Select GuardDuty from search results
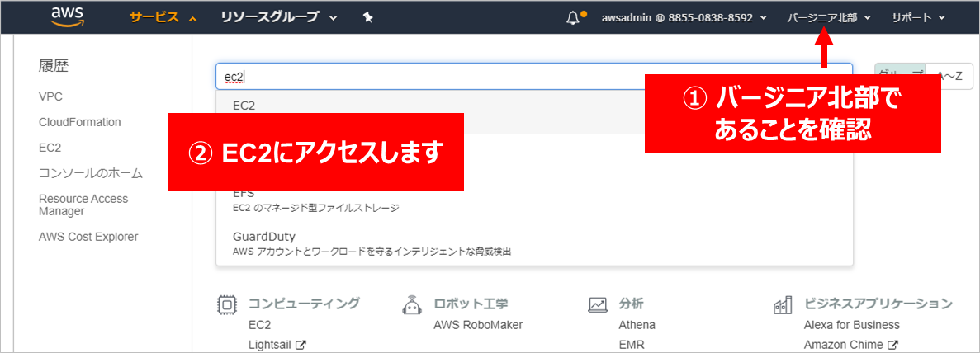 click(x=264, y=237)
